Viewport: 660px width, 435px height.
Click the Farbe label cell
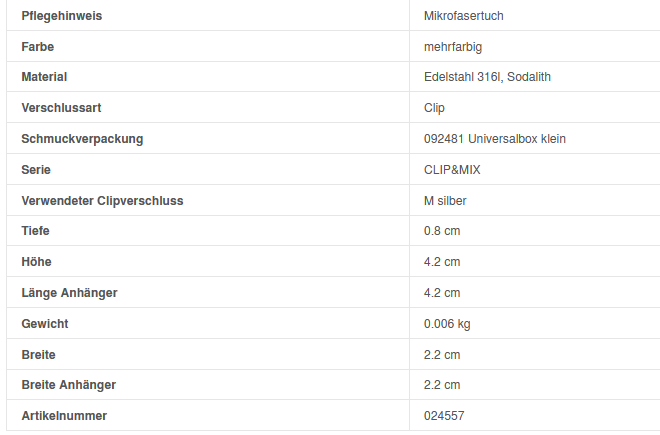click(x=38, y=47)
